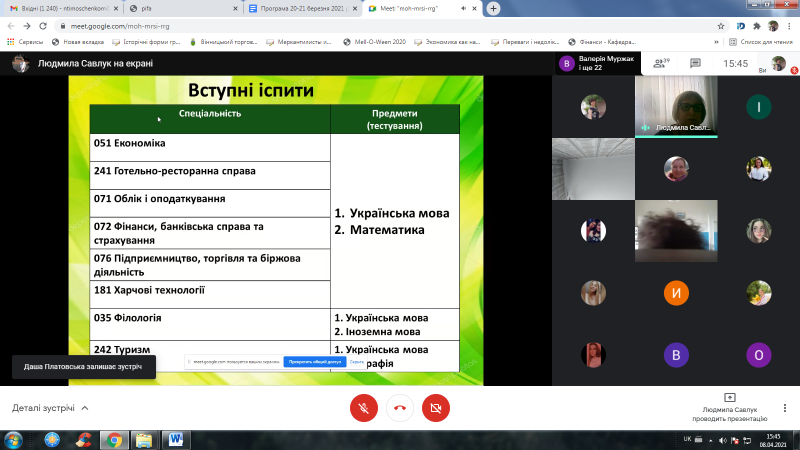Screen dimensions: 800x450
Task: Open the Chrome profile avatar
Action: [x=773, y=26]
